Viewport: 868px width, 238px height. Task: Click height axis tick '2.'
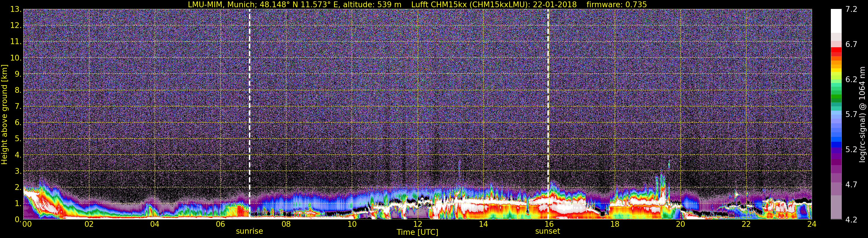[x=18, y=187]
